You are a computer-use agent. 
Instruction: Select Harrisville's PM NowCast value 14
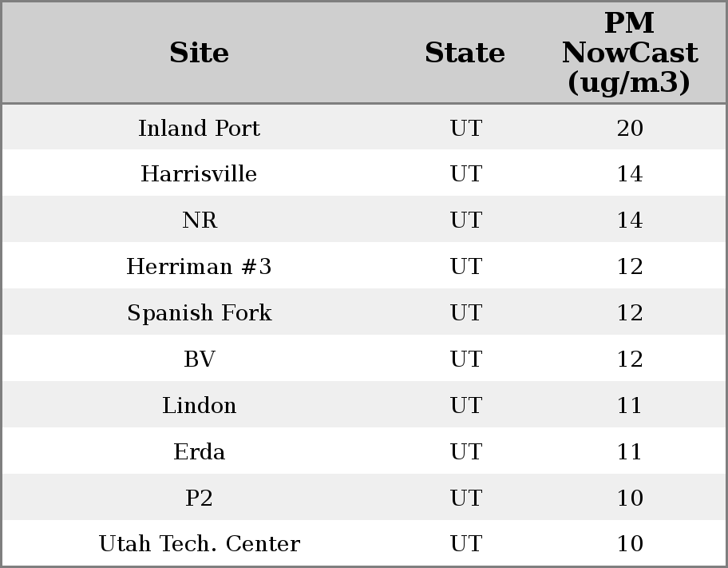click(629, 174)
